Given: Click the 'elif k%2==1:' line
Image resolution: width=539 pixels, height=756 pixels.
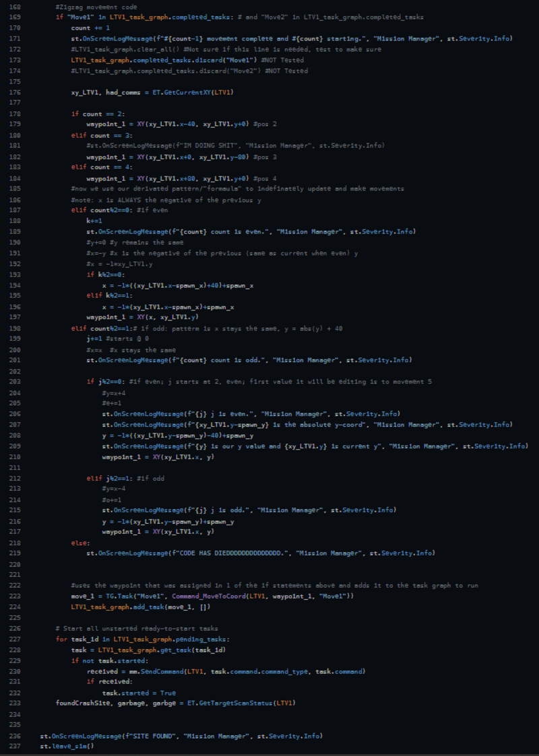Looking at the screenshot, I should click(x=110, y=296).
